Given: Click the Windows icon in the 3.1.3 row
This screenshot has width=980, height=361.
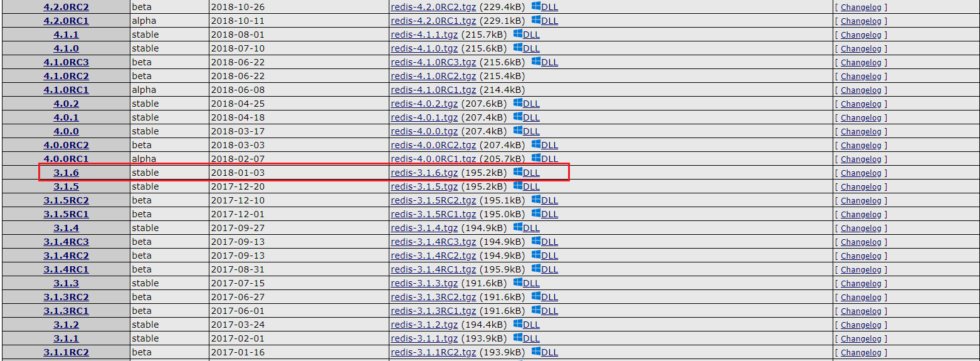Looking at the screenshot, I should [x=518, y=282].
